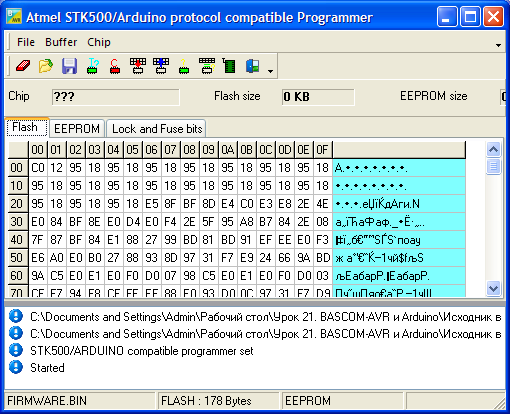
Task: Click the hex grid scroll up arrow
Action: coord(493,150)
